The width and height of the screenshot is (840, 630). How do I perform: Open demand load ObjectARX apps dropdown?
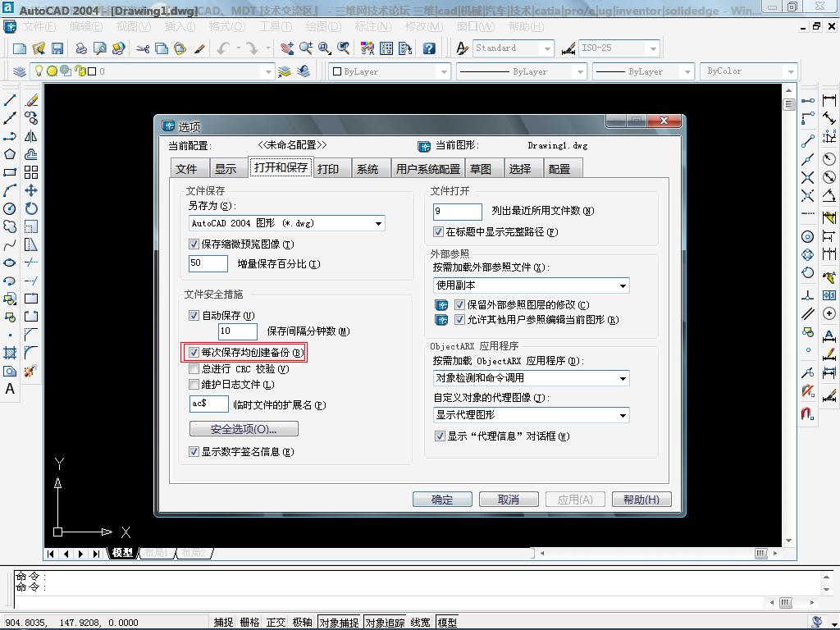pos(623,378)
